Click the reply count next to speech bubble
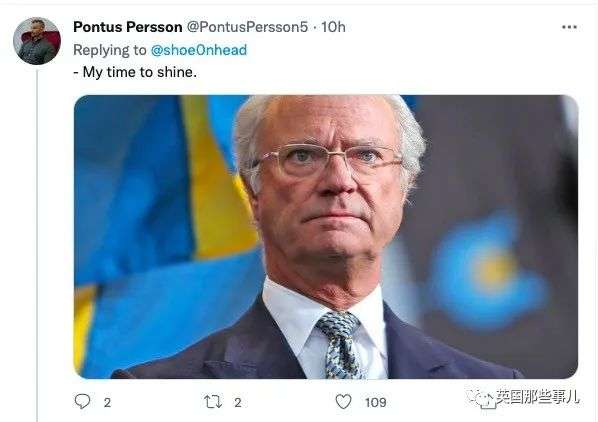 pos(108,403)
